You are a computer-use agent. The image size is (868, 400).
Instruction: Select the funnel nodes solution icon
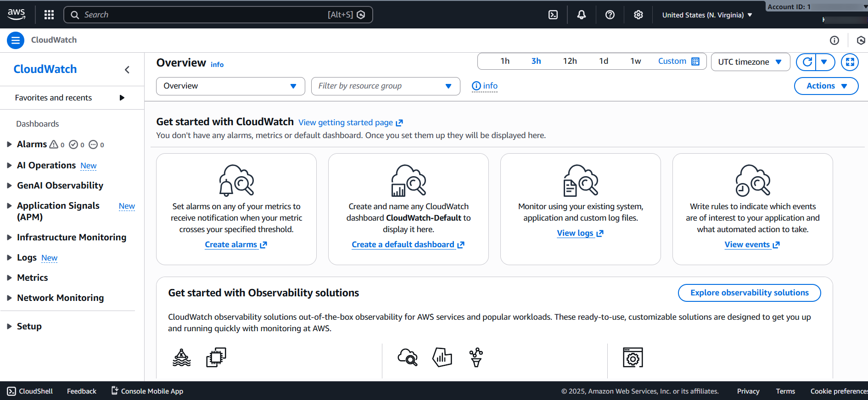click(x=476, y=357)
